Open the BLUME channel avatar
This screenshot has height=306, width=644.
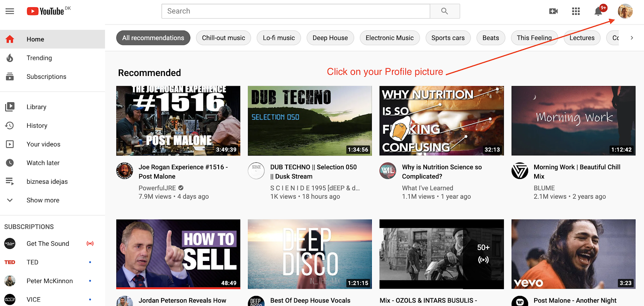point(520,171)
